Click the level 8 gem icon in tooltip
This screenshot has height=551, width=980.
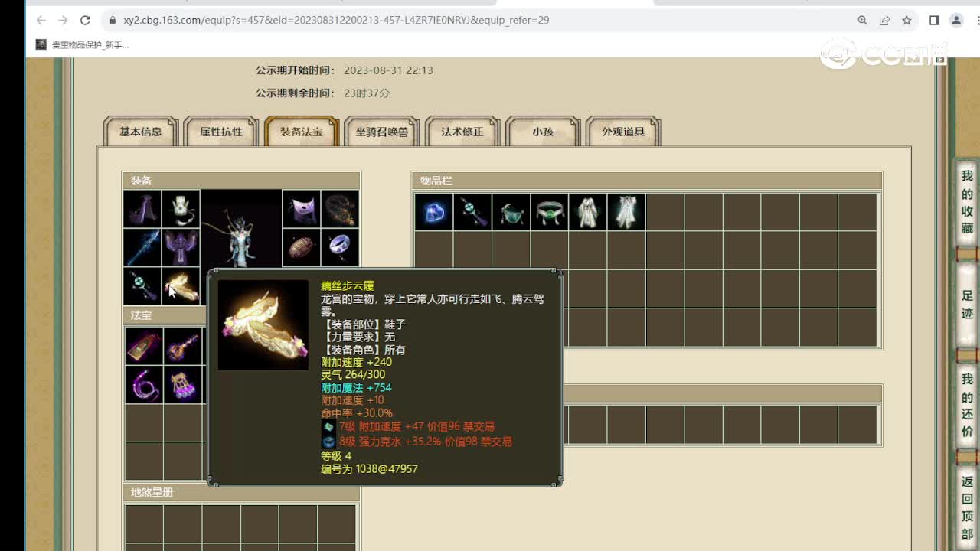tap(328, 442)
